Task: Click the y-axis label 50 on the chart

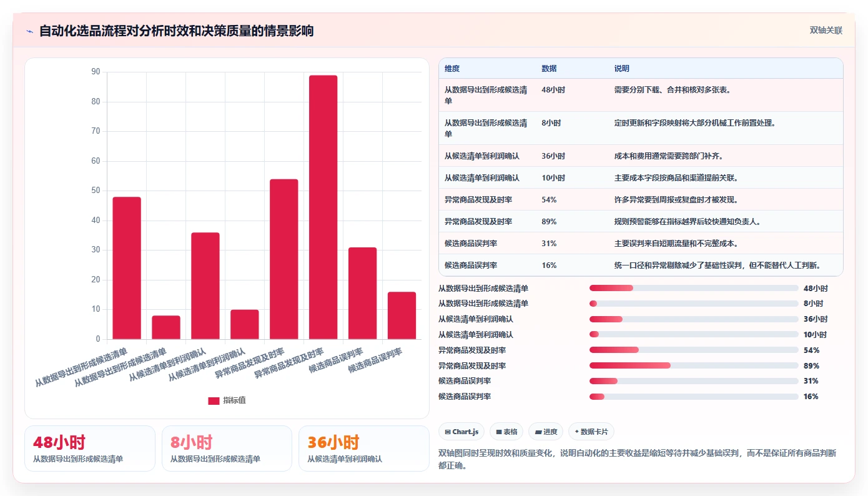Action: click(96, 191)
